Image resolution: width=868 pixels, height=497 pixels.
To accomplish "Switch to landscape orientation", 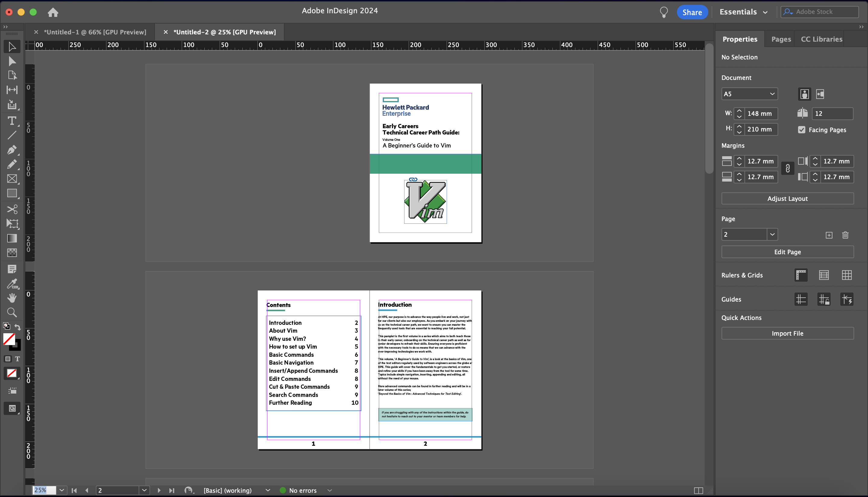I will point(820,94).
